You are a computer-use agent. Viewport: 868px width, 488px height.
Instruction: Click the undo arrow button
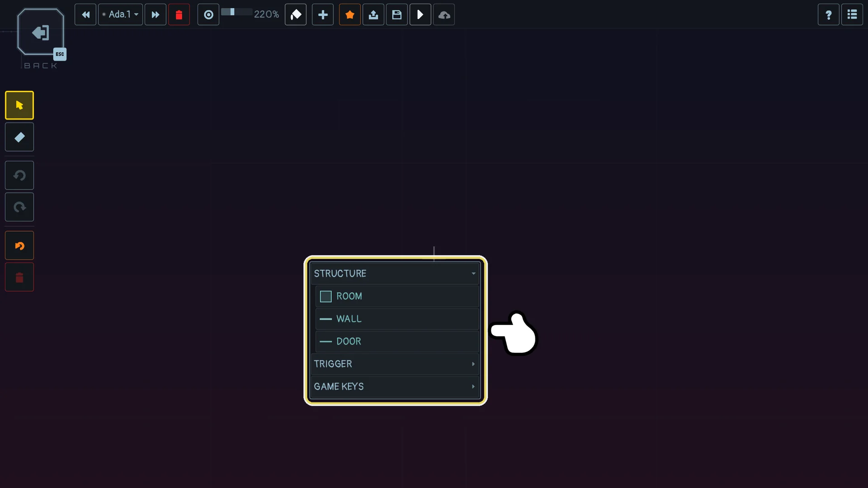[x=19, y=175]
